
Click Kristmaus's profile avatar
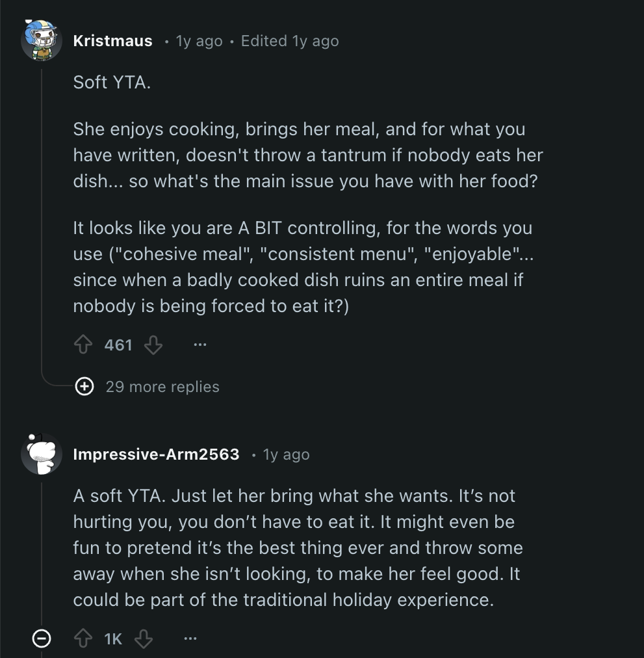(42, 40)
